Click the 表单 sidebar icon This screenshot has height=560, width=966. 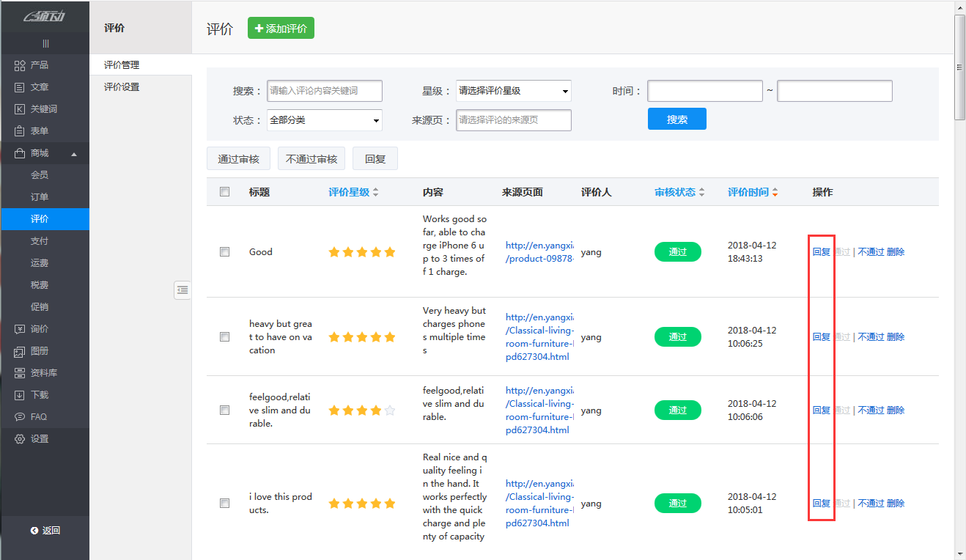[37, 130]
